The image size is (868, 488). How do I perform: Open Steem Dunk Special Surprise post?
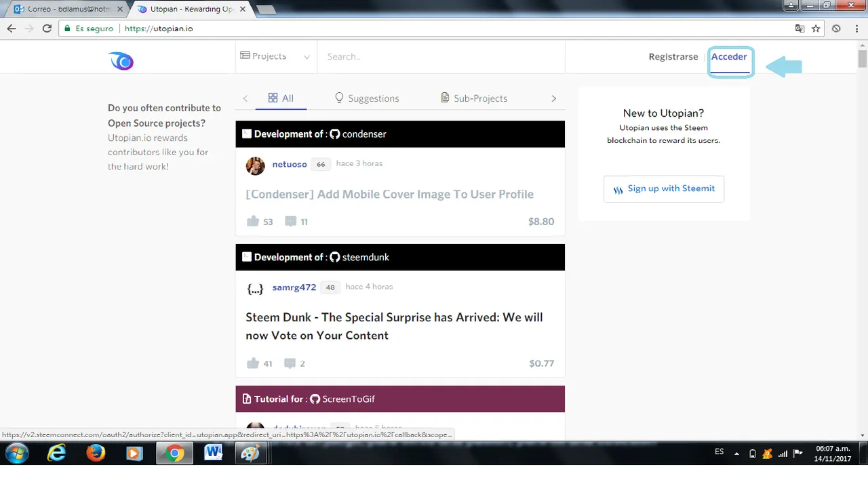click(394, 326)
